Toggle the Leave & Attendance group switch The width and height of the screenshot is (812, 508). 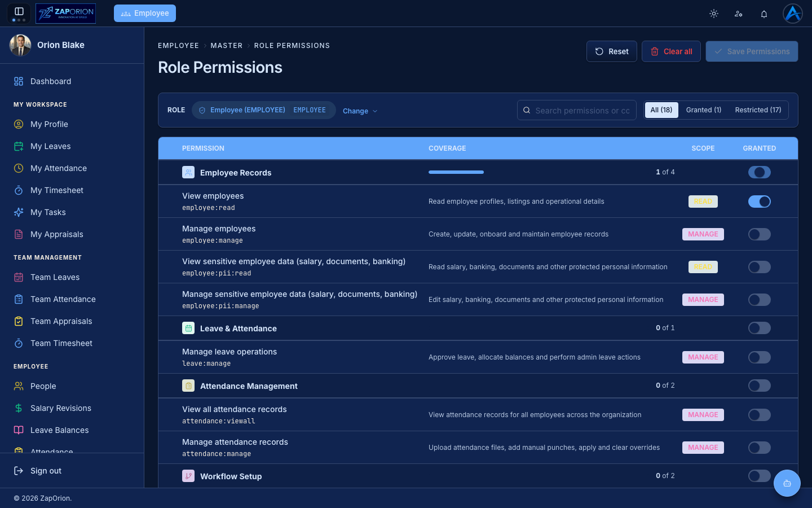760,328
